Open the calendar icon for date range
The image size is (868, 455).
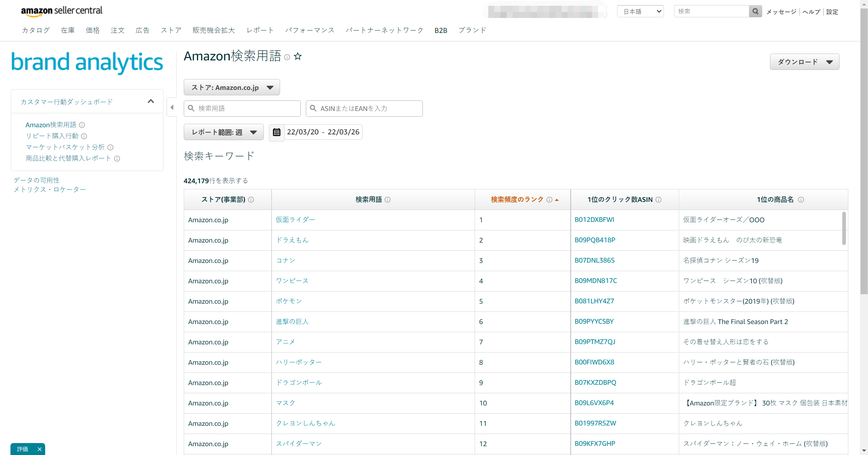point(277,132)
